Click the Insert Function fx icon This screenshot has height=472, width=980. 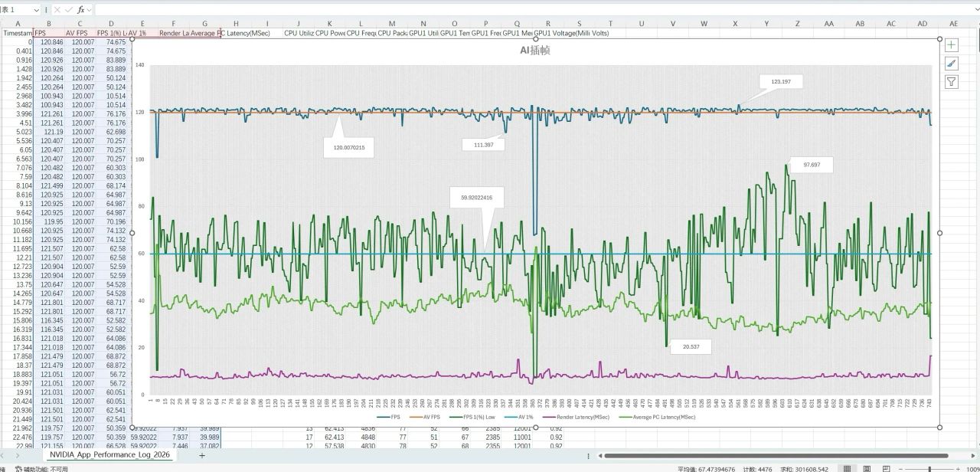pos(81,10)
